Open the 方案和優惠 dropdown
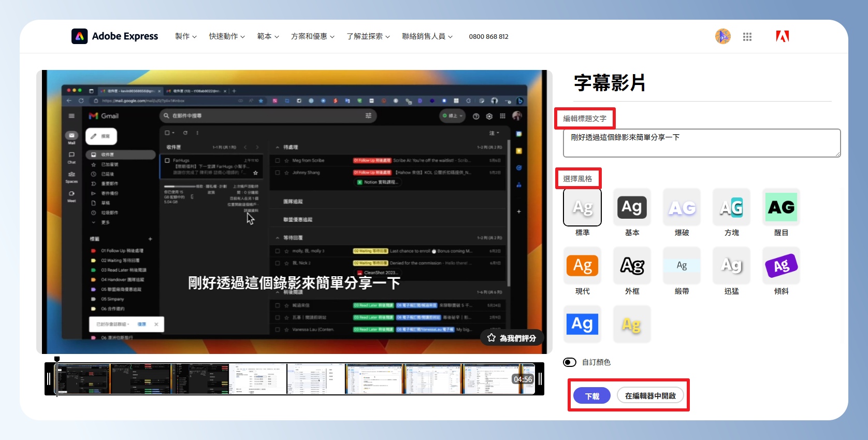This screenshot has width=868, height=440. click(312, 36)
